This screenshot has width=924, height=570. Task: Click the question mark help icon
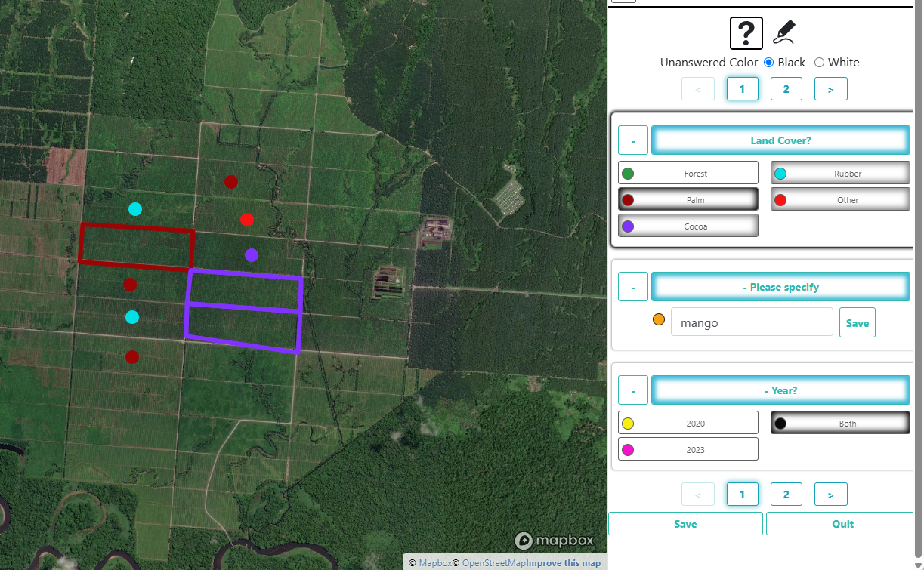point(746,33)
